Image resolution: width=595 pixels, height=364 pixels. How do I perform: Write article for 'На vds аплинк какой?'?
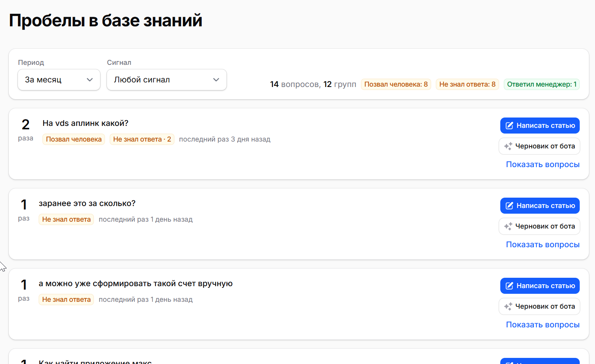[x=540, y=126]
